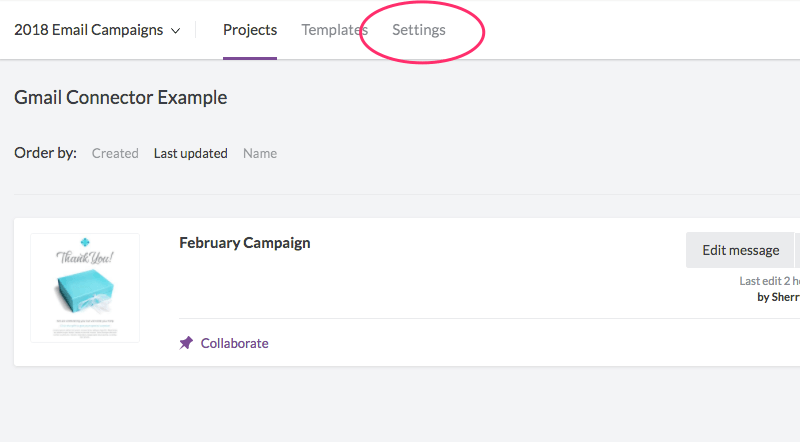Open the Templates tab

pos(334,30)
